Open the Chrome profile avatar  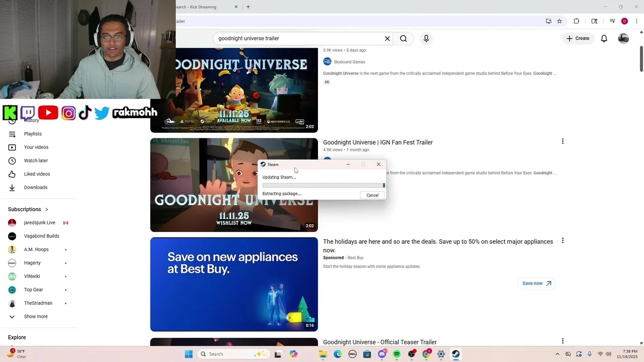click(x=624, y=21)
